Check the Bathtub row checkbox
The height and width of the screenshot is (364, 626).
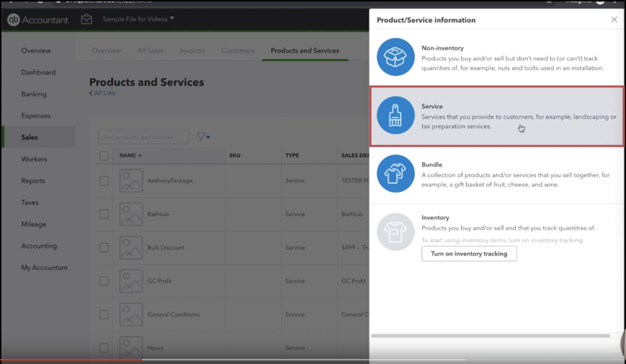[104, 214]
